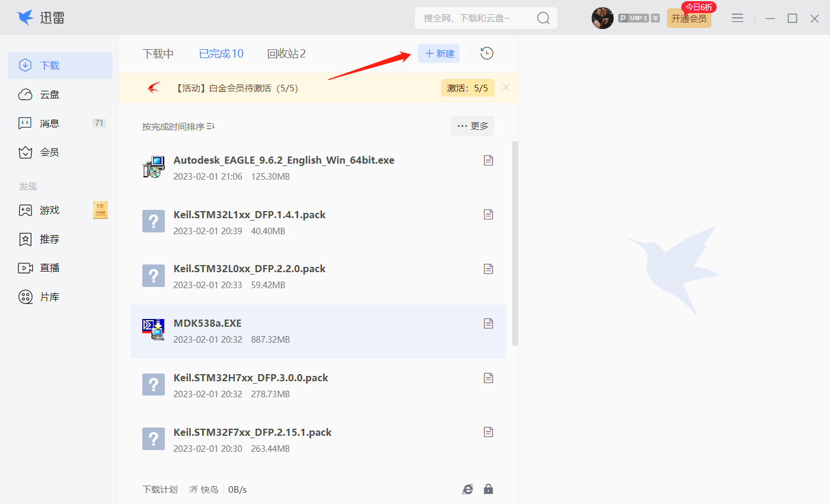
Task: Click the crown icon beside 会员
Action: 25,152
